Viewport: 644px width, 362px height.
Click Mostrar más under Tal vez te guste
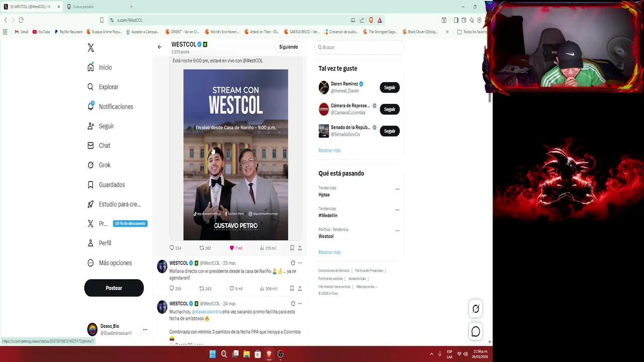tap(330, 150)
